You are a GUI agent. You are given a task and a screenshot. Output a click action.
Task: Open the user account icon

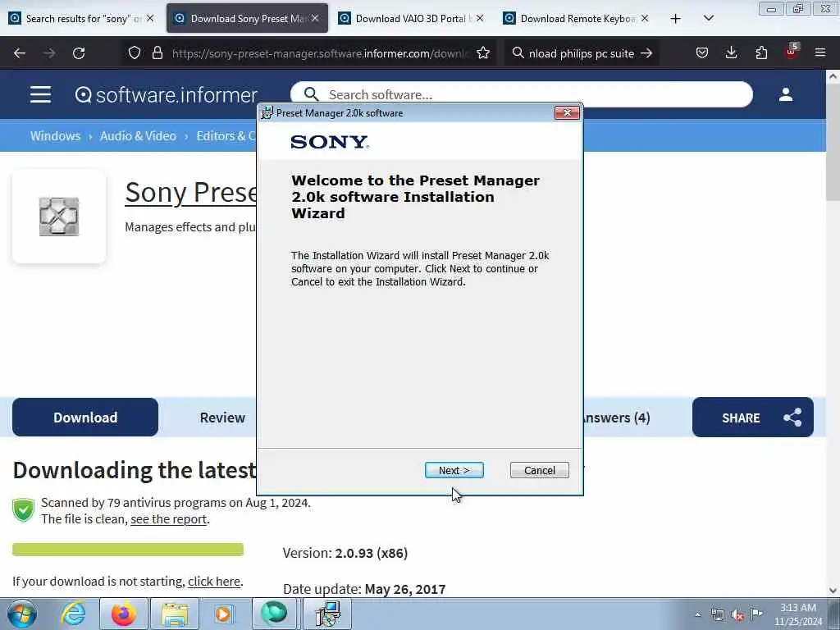pos(785,94)
